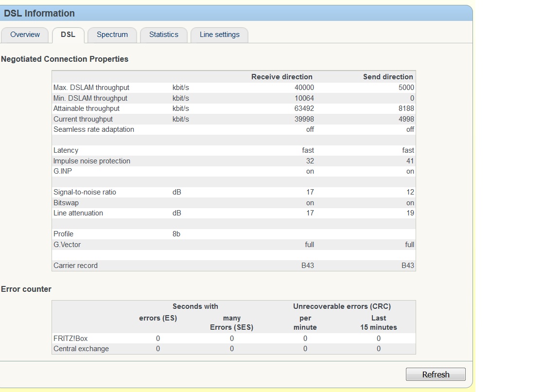Select the Seamless rate adaptation label
This screenshot has width=560, height=392.
coord(94,129)
